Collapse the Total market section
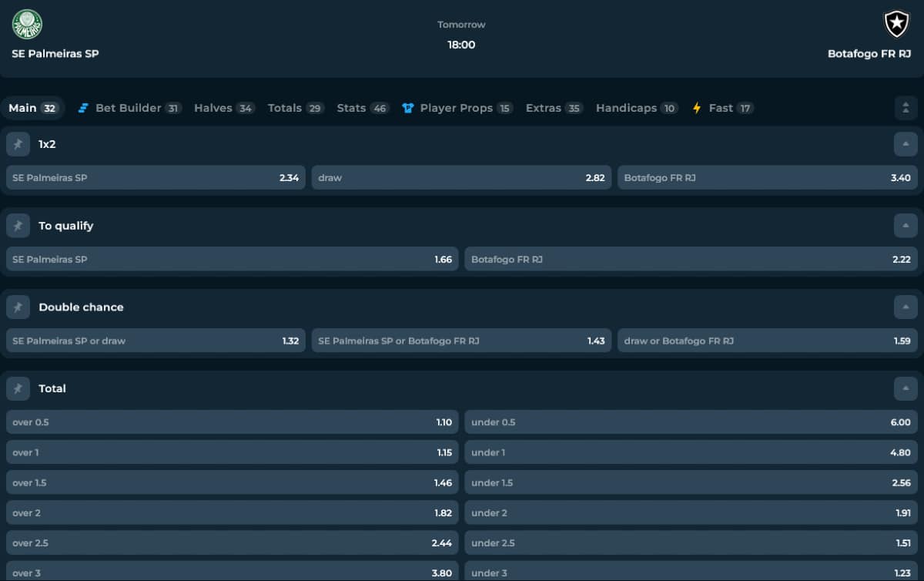924x581 pixels. tap(906, 388)
